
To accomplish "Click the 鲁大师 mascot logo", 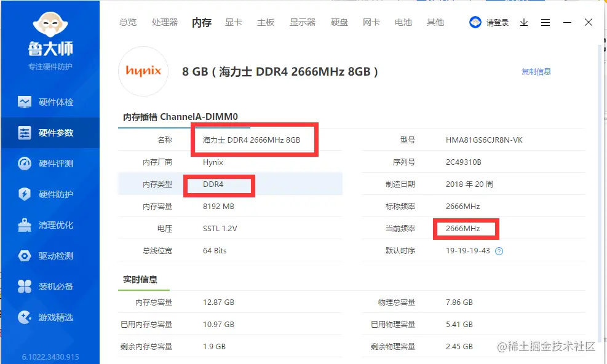I will [x=50, y=25].
